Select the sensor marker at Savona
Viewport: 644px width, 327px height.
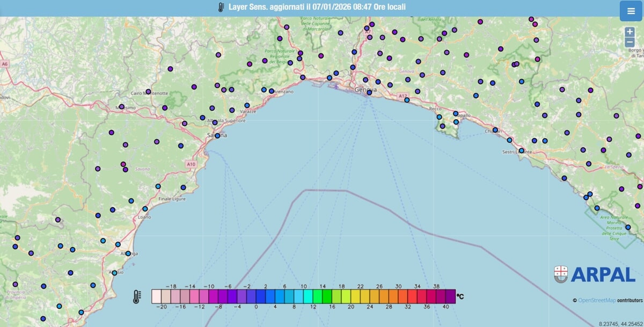tap(217, 136)
